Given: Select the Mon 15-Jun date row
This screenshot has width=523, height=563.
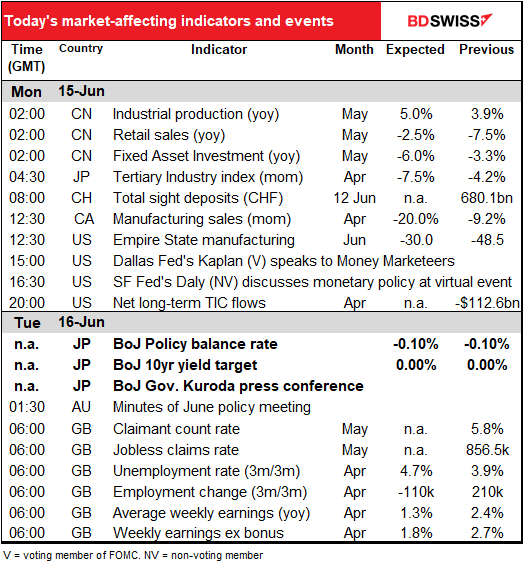Looking at the screenshot, I should tap(261, 92).
